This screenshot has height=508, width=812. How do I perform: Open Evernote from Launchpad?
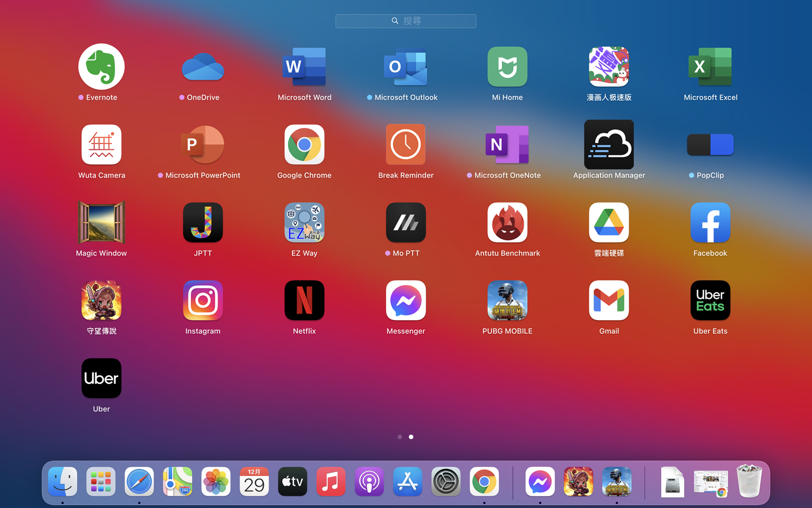pyautogui.click(x=101, y=67)
